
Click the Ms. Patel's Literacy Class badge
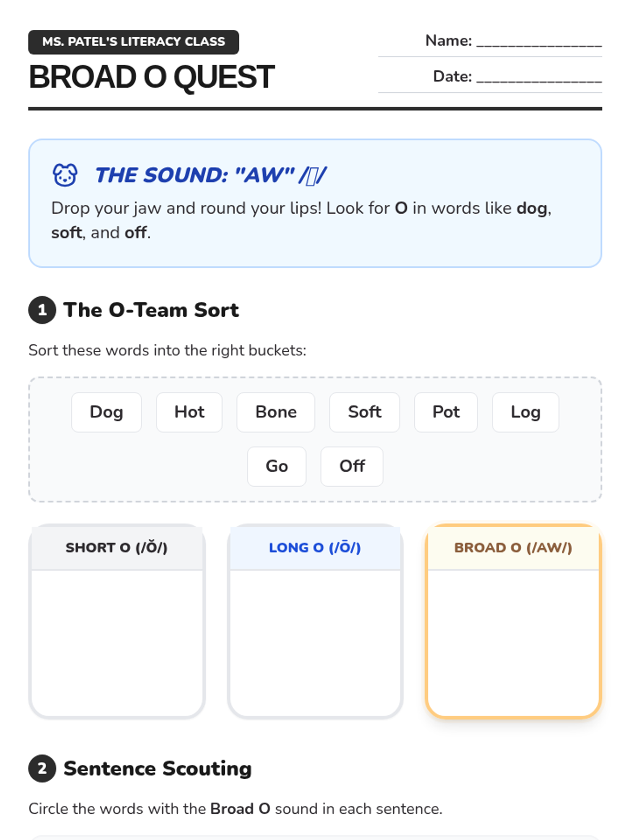click(x=133, y=42)
